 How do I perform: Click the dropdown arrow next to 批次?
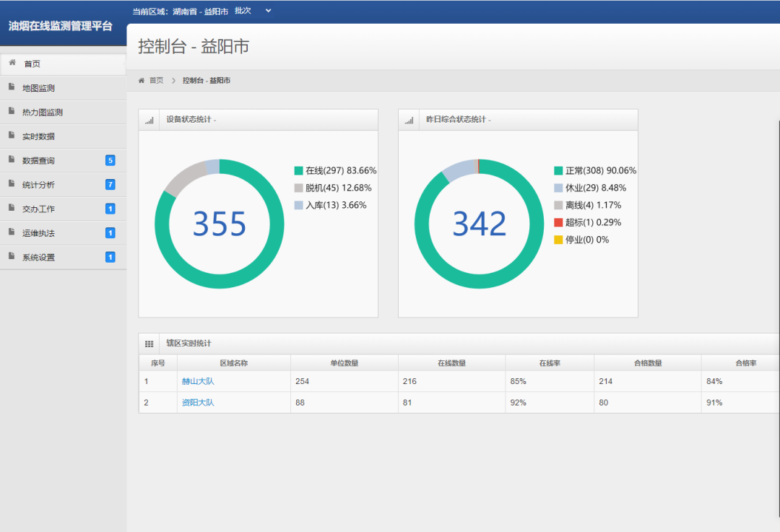point(268,10)
